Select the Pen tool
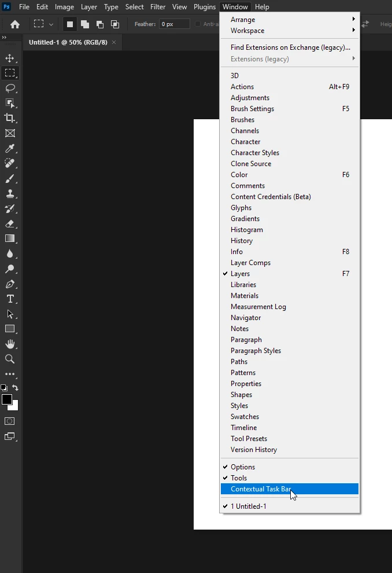Viewport: 392px width, 573px height. [x=10, y=284]
